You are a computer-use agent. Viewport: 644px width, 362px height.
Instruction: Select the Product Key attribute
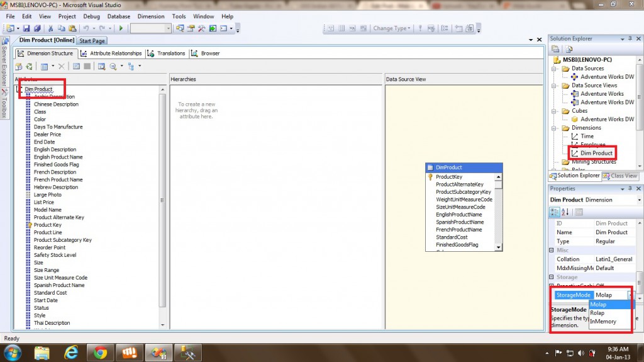pos(47,225)
